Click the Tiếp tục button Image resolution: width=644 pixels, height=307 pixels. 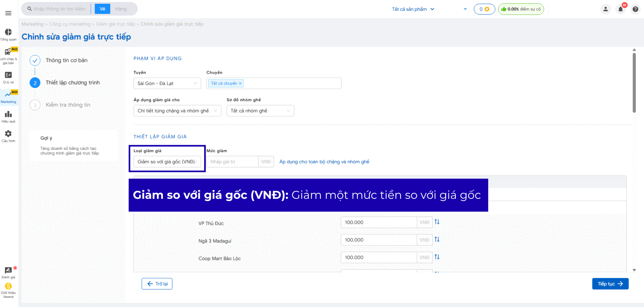610,284
